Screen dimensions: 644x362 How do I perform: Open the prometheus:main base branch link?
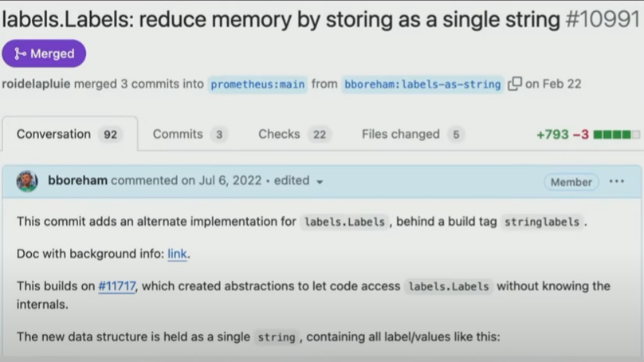click(x=257, y=85)
